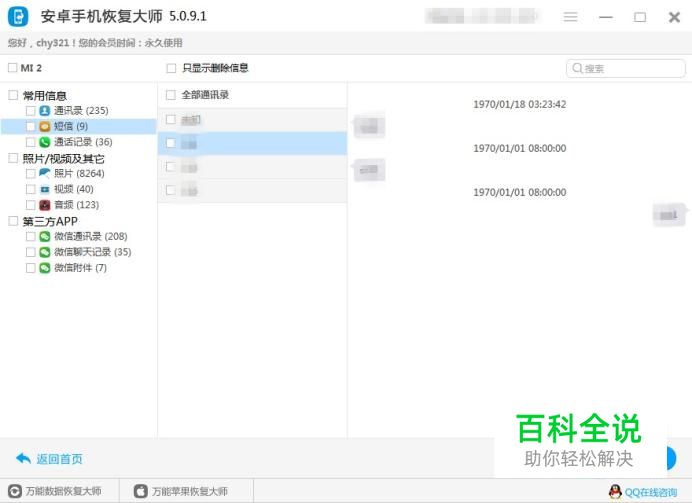692x503 pixels.
Task: Check the 照片/视频及其它 group checkbox
Action: point(13,158)
